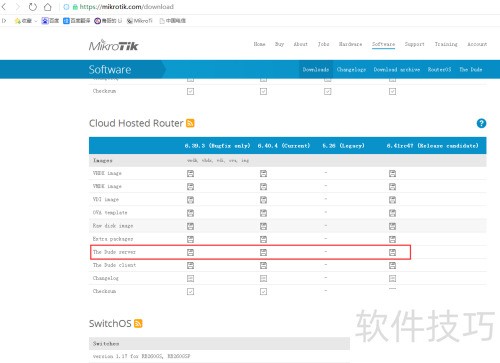The width and height of the screenshot is (500, 363).
Task: Download The Dude client 6.40.4 Current
Action: tap(263, 265)
